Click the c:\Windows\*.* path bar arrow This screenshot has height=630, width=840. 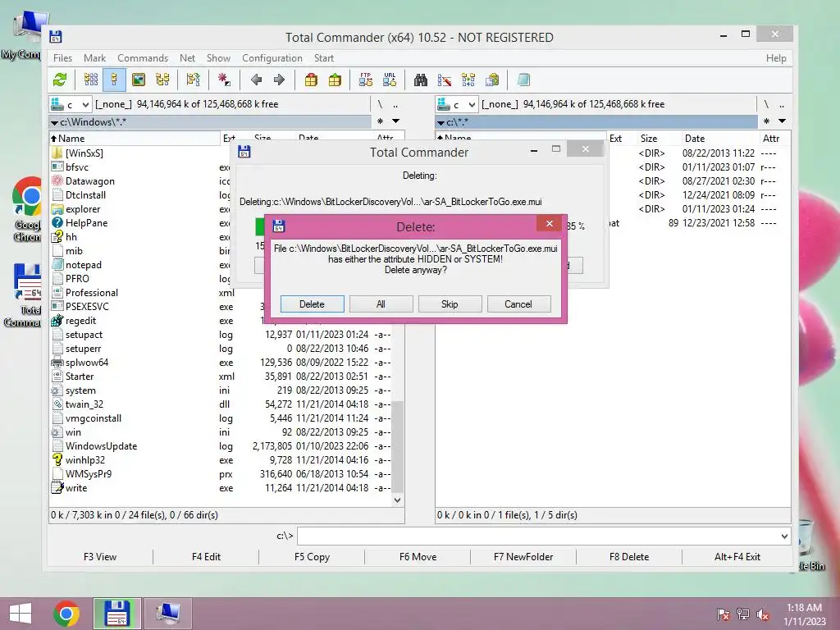tap(54, 123)
